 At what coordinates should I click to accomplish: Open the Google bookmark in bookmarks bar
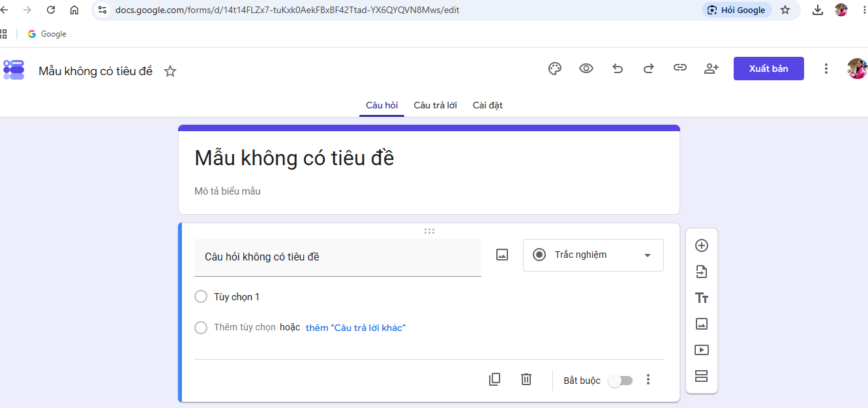coord(47,34)
